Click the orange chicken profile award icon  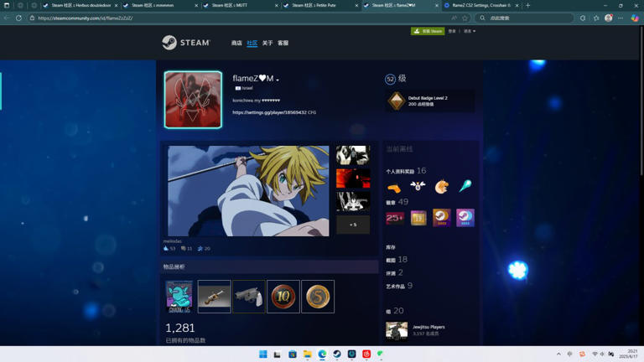point(442,187)
